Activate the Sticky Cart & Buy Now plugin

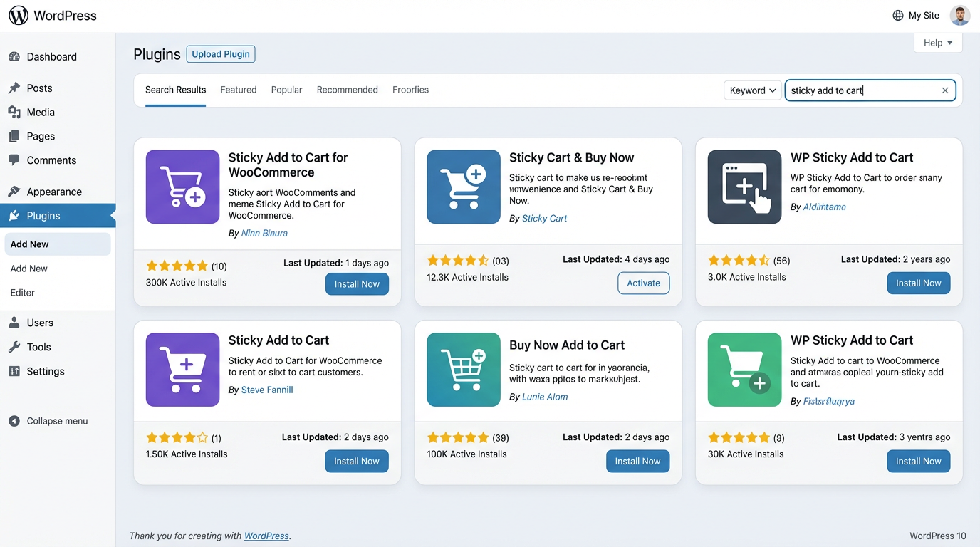pyautogui.click(x=643, y=283)
